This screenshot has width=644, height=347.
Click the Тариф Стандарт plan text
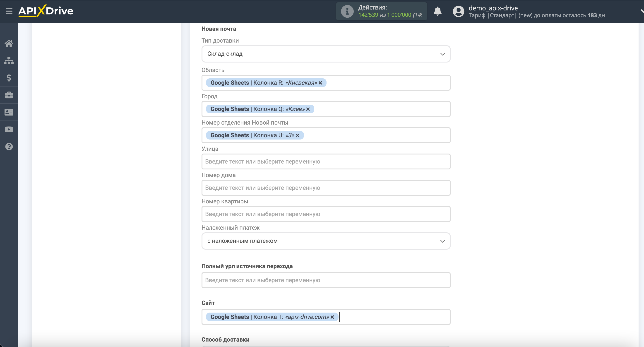pos(536,15)
